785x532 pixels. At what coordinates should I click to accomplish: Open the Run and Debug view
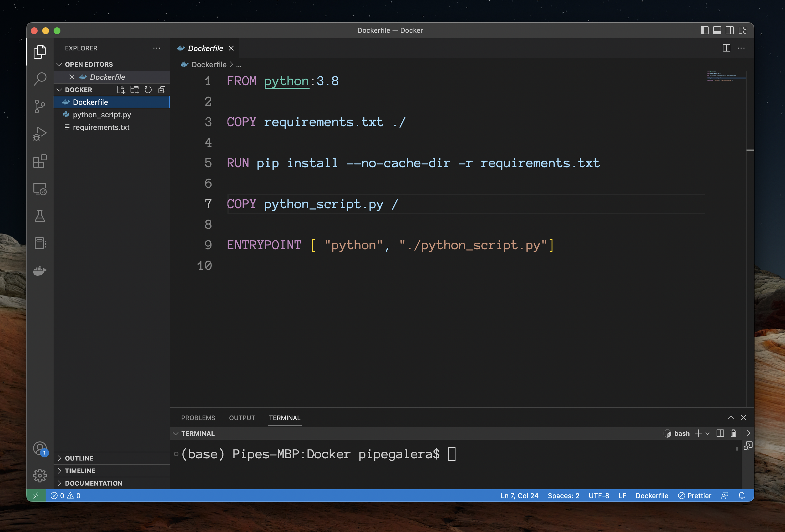(40, 134)
